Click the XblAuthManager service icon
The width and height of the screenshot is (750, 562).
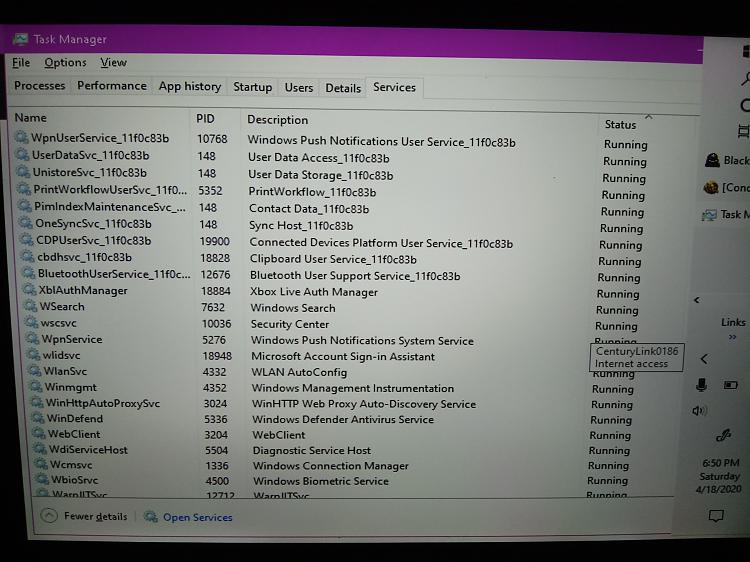pos(31,290)
